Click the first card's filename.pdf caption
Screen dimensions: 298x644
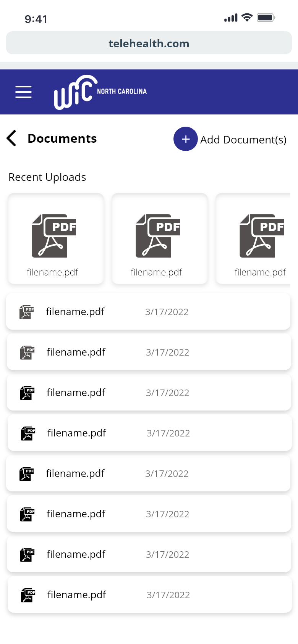coord(52,272)
